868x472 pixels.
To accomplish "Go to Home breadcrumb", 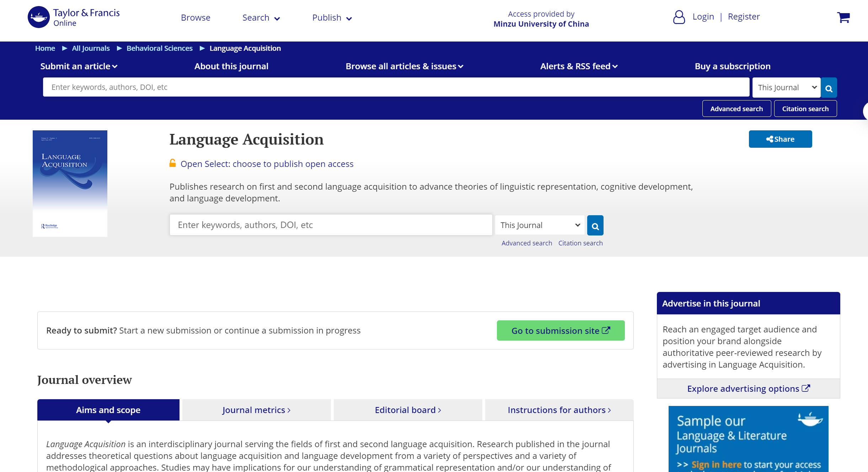I will coord(45,48).
